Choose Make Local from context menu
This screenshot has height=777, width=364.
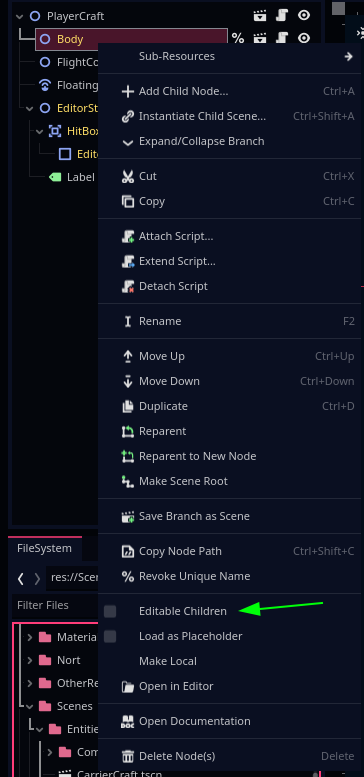[x=168, y=661]
